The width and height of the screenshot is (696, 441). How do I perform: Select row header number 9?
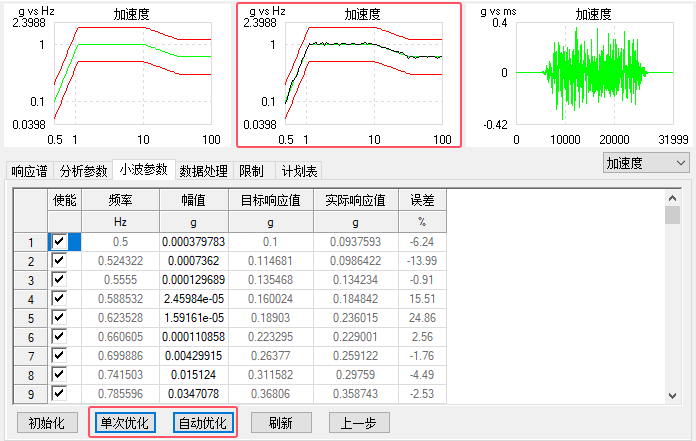pos(31,394)
